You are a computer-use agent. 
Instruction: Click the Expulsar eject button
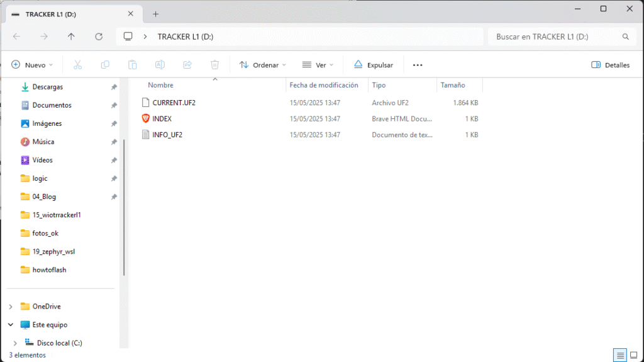click(374, 65)
